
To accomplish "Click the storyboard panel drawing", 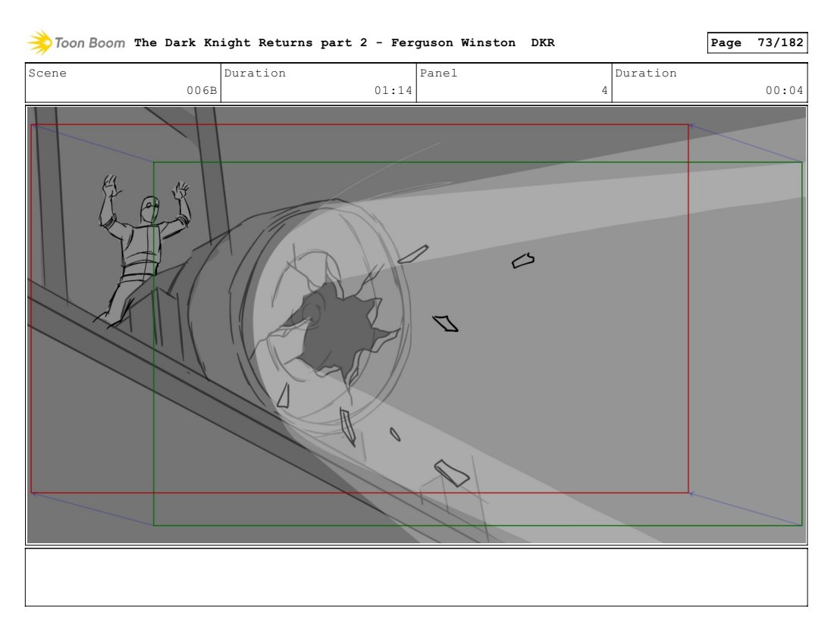I will point(416,325).
